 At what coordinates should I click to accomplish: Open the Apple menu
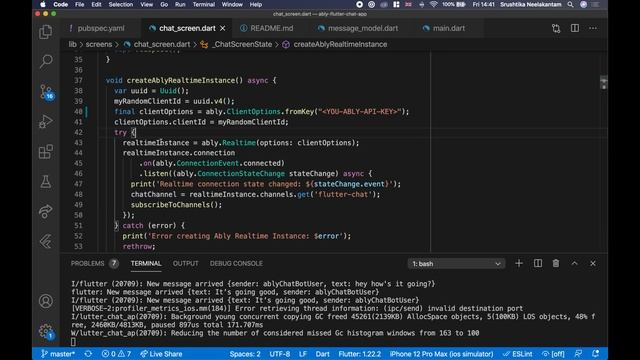(42, 4)
